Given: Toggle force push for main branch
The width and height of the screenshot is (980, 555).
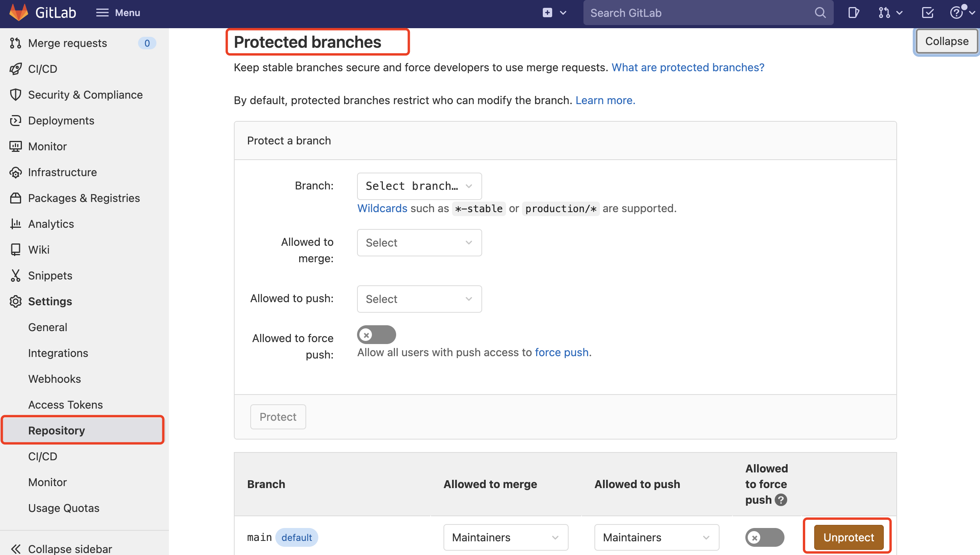Looking at the screenshot, I should tap(764, 537).
